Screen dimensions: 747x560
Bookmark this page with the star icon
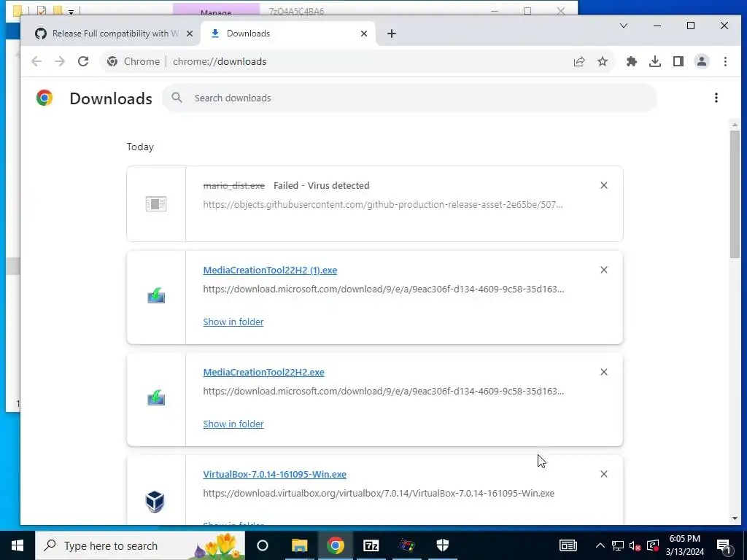(603, 61)
